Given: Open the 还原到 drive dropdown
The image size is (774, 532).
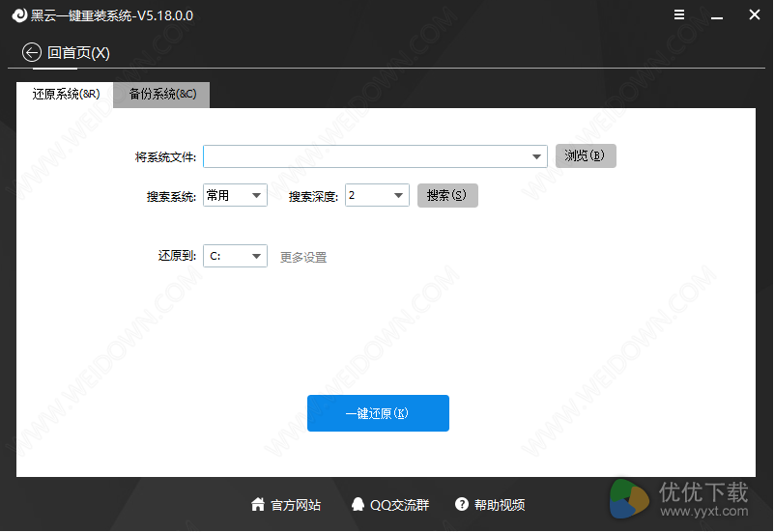Looking at the screenshot, I should coord(235,256).
